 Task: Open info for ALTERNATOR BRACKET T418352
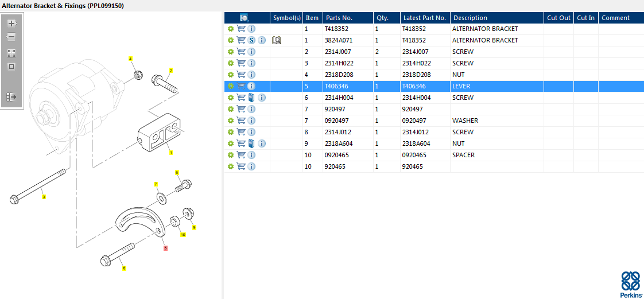[x=252, y=29]
